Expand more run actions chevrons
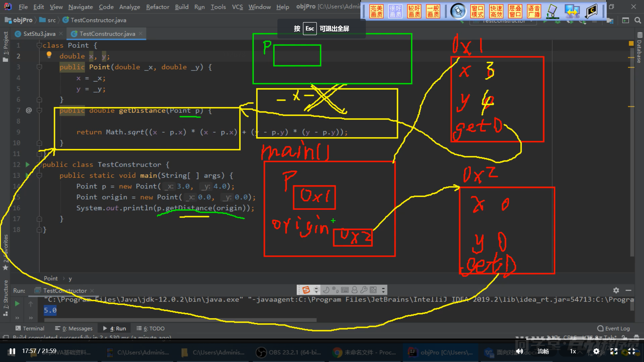Viewport: 644px width, 362px height. (x=17, y=318)
